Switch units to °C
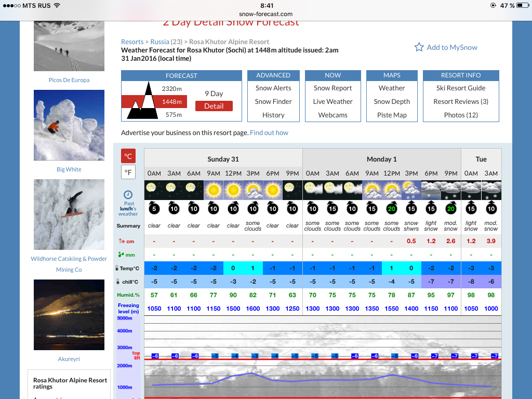Image resolution: width=532 pixels, height=399 pixels. pos(128,156)
